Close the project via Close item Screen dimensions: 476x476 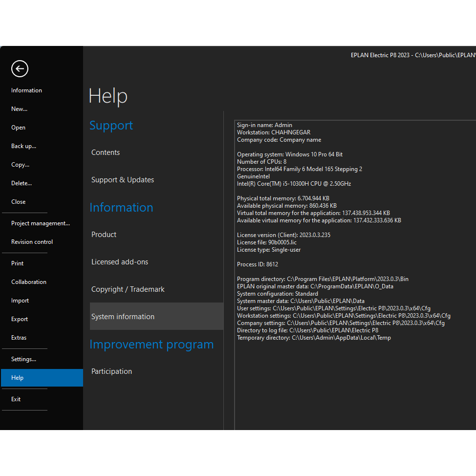click(19, 202)
